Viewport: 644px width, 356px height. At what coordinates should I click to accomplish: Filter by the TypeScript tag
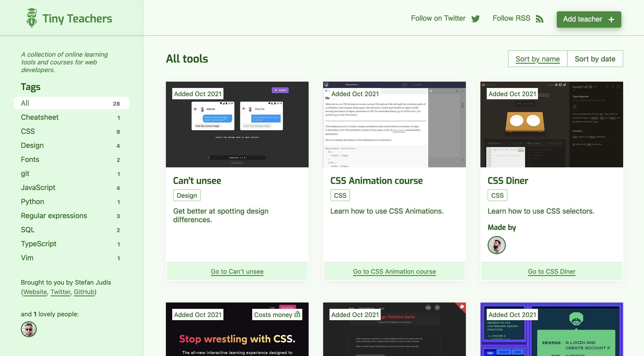tap(72, 244)
